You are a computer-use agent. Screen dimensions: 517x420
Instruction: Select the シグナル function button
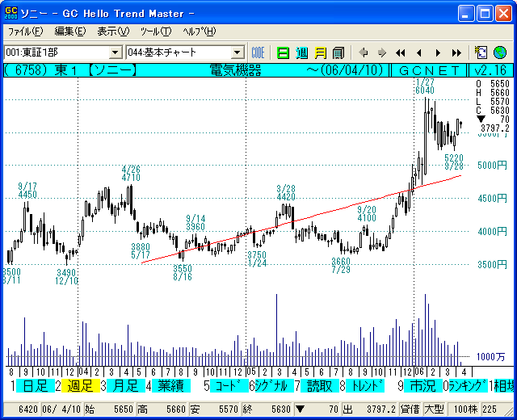[275, 386]
